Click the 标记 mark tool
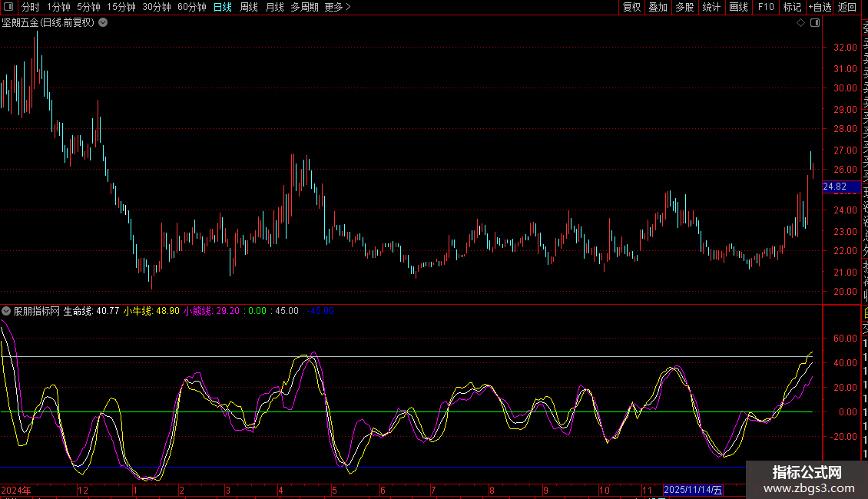The image size is (868, 499). [x=791, y=7]
